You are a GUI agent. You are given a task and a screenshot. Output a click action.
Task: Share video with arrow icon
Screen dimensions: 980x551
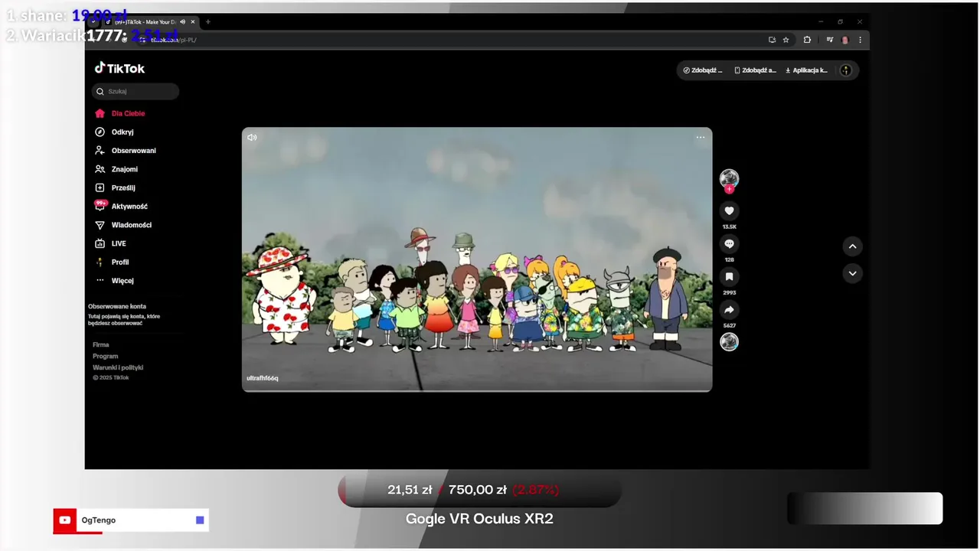click(729, 309)
